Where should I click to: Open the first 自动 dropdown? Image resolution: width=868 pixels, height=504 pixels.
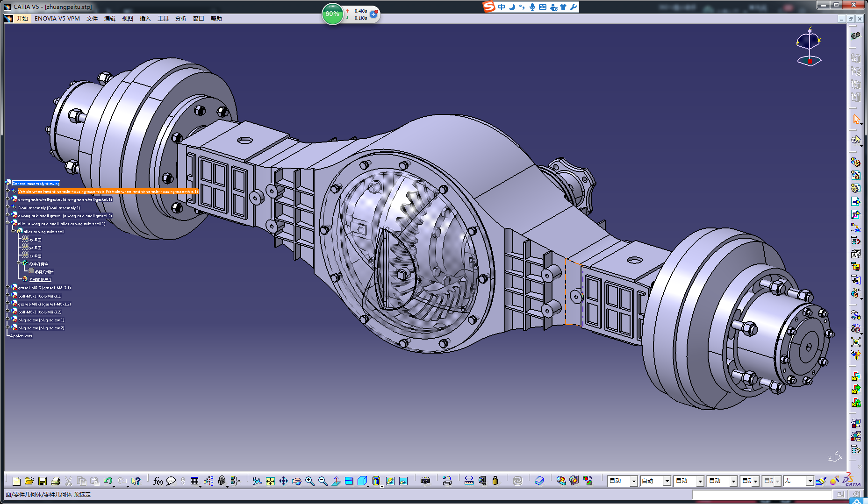[x=622, y=481]
